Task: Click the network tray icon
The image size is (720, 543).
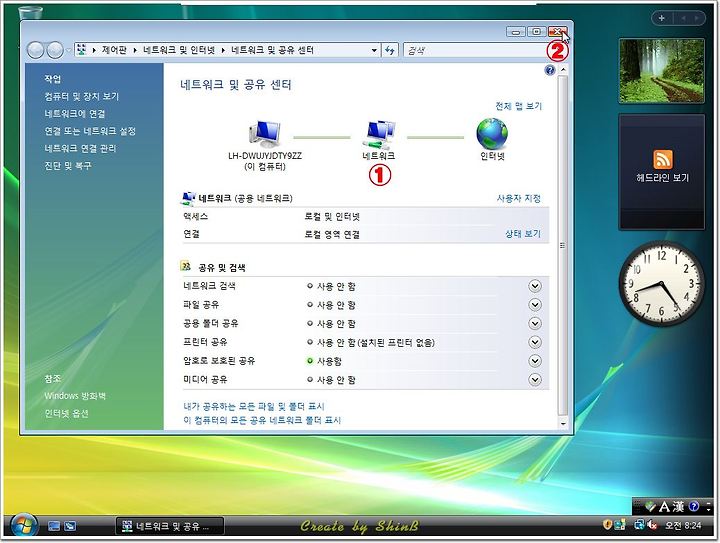Action: click(639, 525)
